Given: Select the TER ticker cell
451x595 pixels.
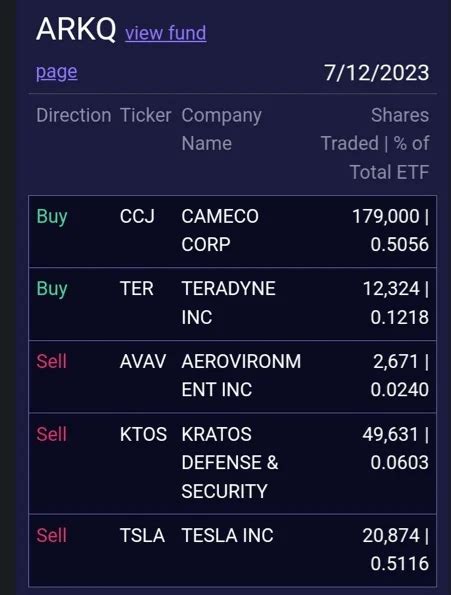Looking at the screenshot, I should coord(137,288).
